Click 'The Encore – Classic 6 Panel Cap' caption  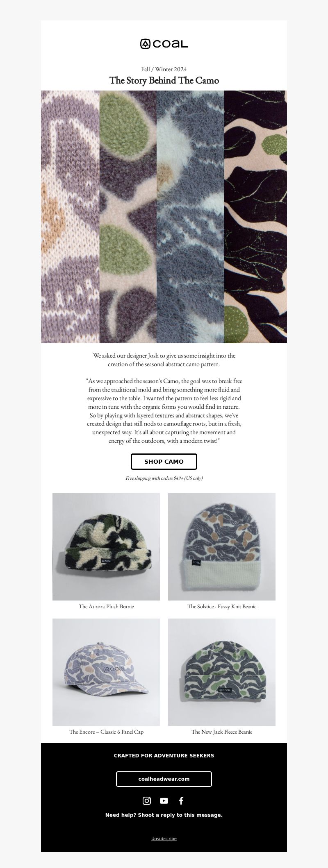[x=106, y=732]
